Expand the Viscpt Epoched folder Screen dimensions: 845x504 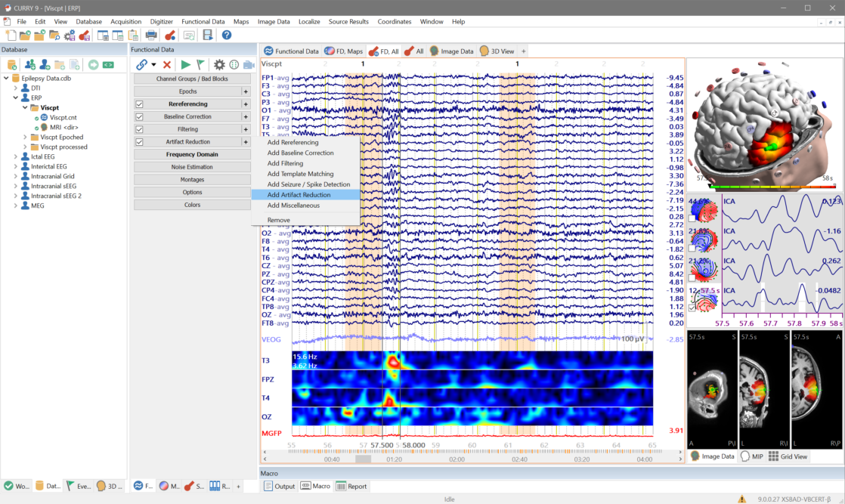25,138
